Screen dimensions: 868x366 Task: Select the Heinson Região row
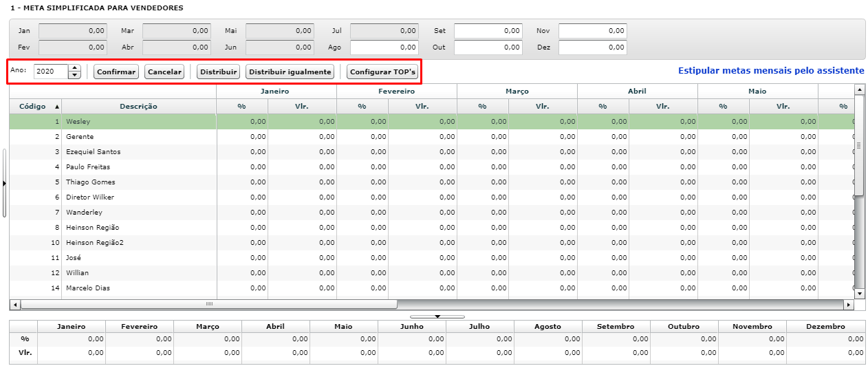[432, 228]
